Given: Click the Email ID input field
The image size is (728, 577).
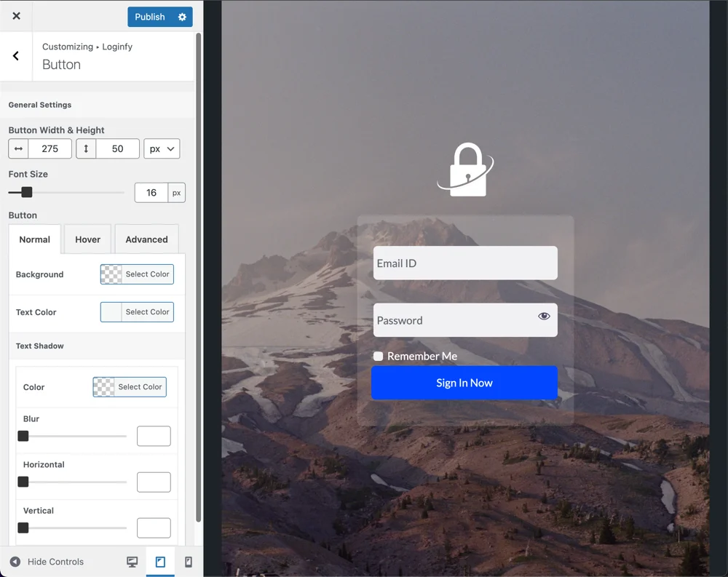Looking at the screenshot, I should (465, 263).
